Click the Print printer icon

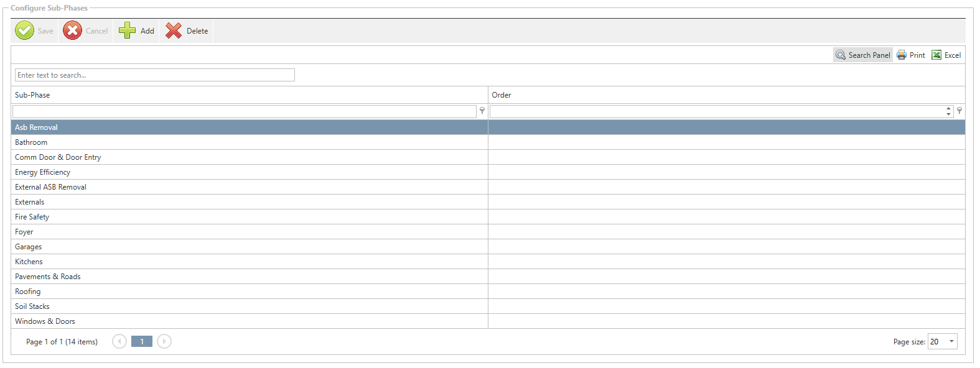click(902, 55)
